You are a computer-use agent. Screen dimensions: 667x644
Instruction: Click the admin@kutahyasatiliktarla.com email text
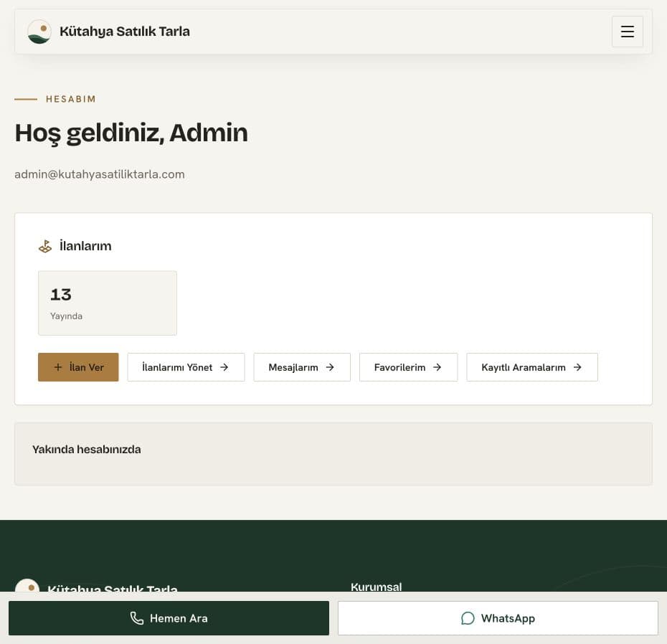[100, 174]
